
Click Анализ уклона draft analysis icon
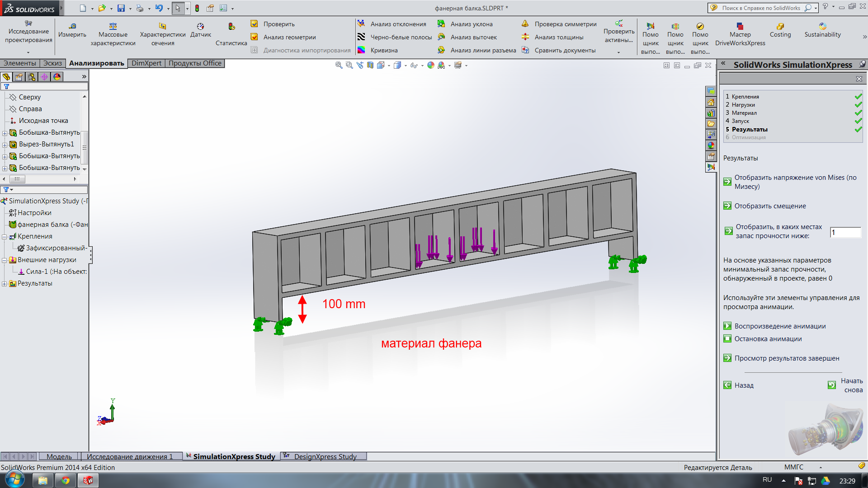coord(441,24)
